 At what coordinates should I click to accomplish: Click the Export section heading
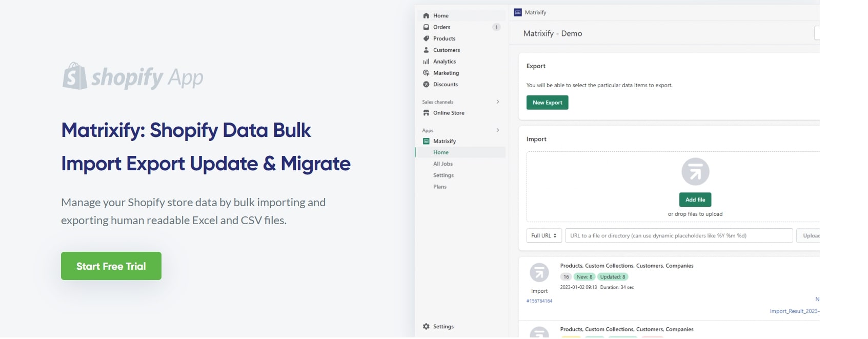pyautogui.click(x=536, y=66)
